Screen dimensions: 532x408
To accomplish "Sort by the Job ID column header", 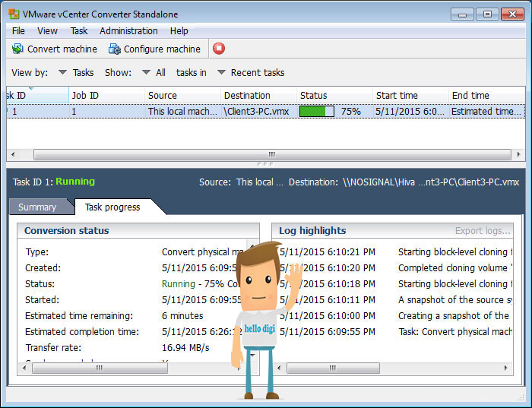I will [x=107, y=95].
